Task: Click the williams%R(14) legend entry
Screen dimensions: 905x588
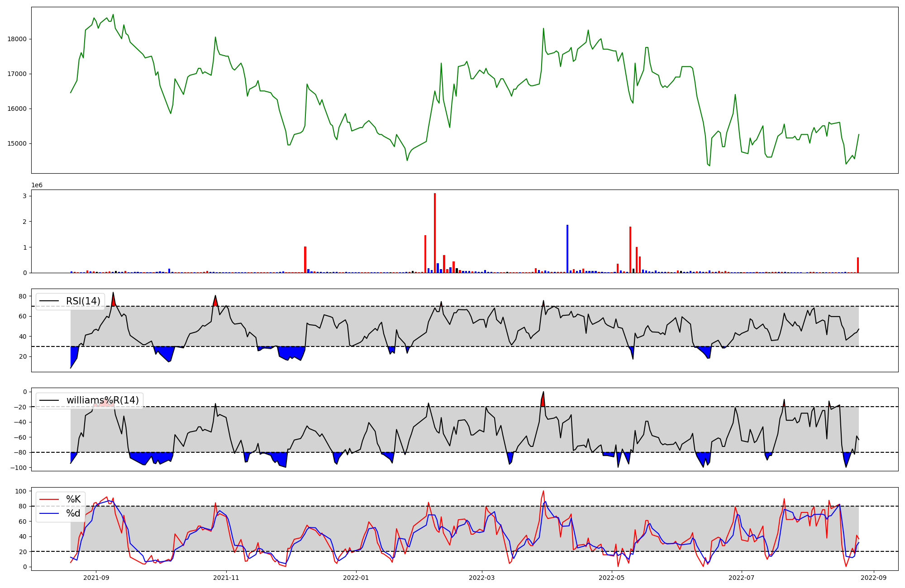Action: tap(103, 400)
